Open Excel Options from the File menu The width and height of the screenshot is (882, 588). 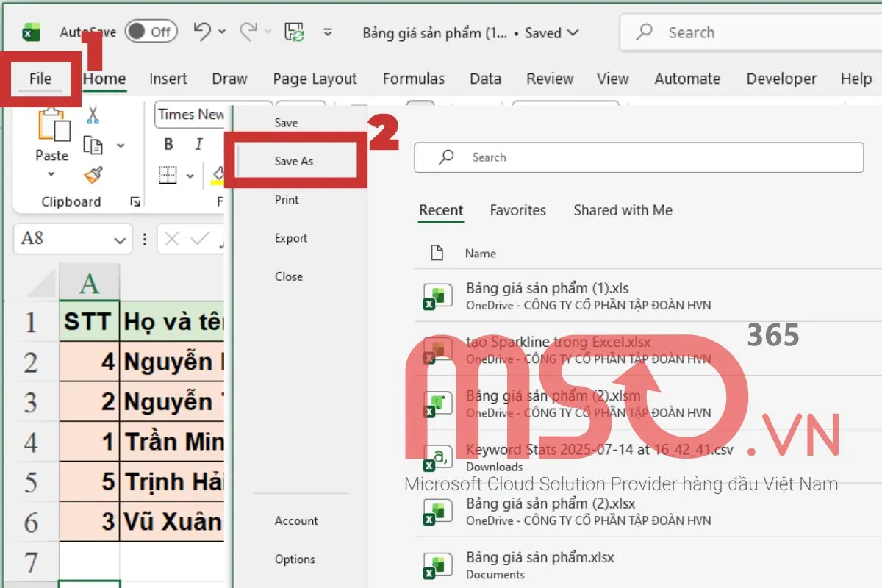[295, 559]
